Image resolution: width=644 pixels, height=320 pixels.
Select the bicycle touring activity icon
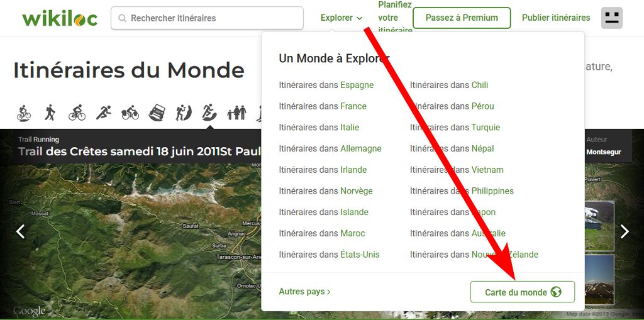(130, 113)
